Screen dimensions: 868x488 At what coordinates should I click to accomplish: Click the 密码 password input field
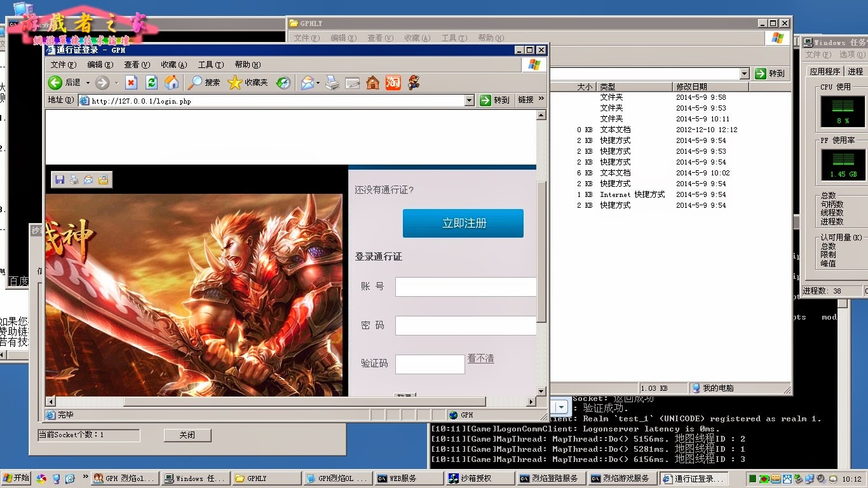(466, 326)
